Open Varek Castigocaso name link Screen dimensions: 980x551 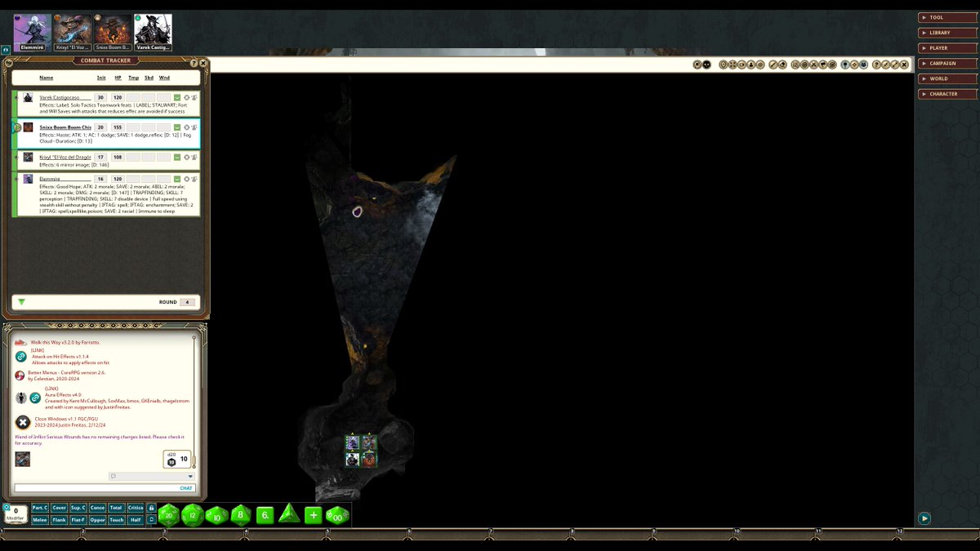(x=65, y=98)
